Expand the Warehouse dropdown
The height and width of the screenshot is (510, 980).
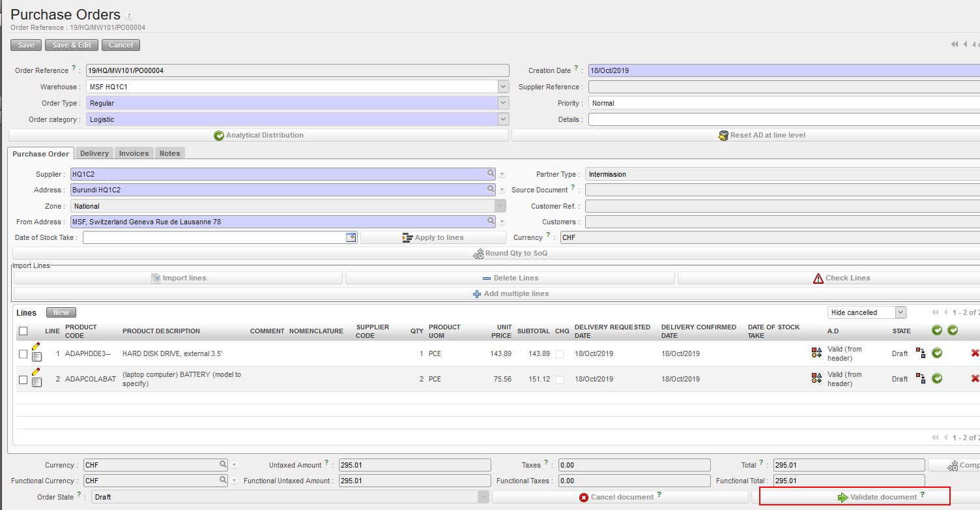tap(502, 87)
